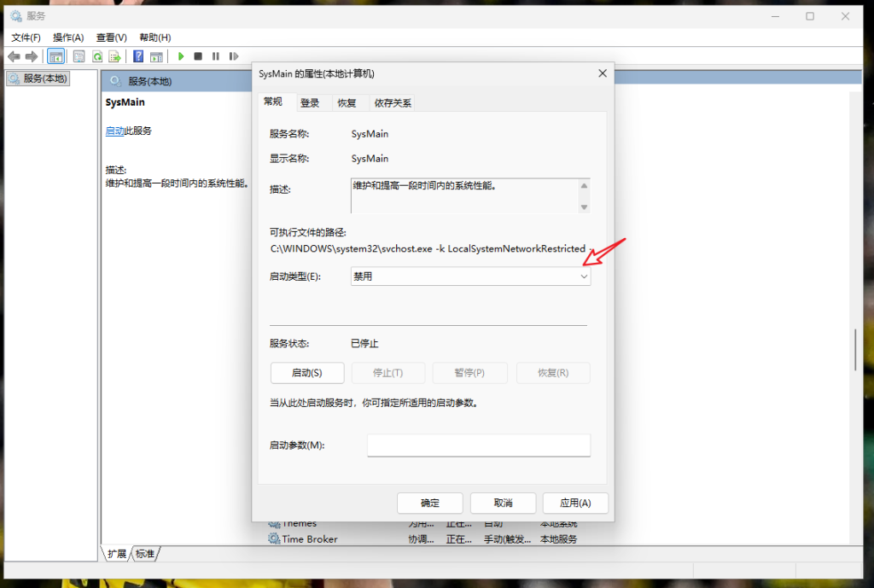This screenshot has height=588, width=874.
Task: Click the Pause service toolbar icon
Action: click(x=216, y=56)
